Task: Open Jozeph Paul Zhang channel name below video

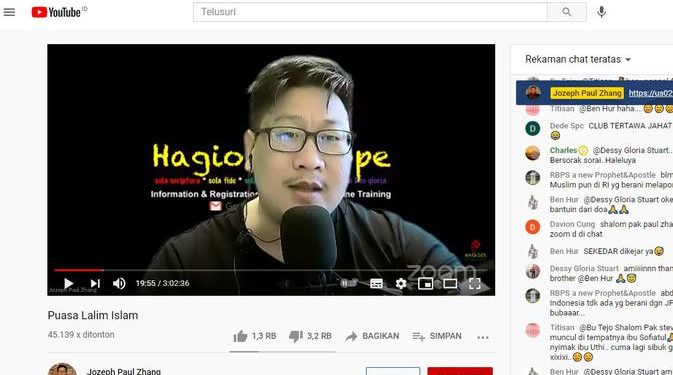Action: (124, 371)
